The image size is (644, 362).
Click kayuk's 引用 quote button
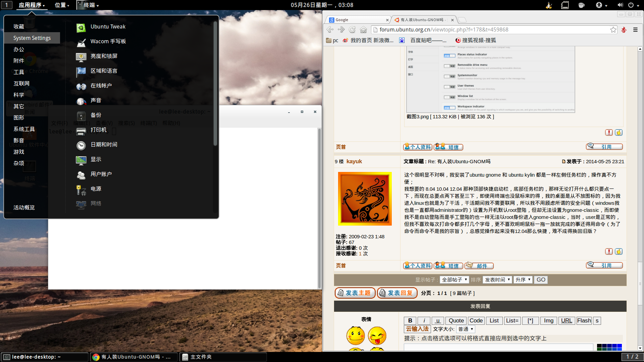604,265
